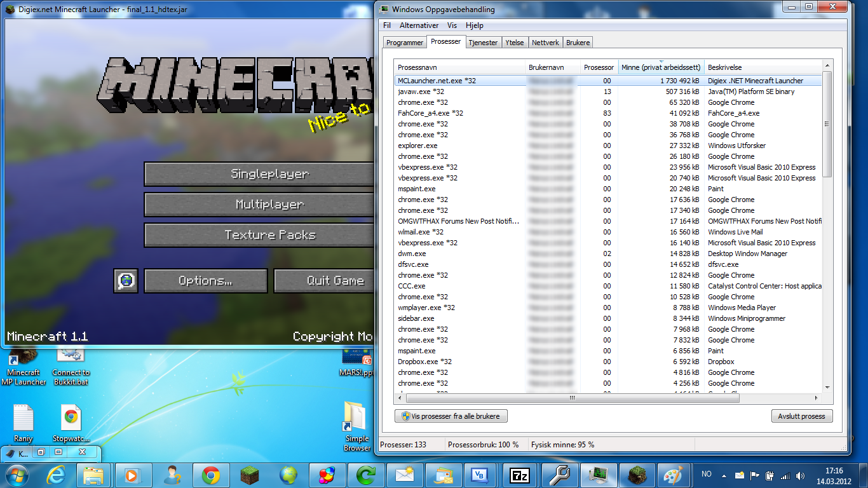This screenshot has width=868, height=488.
Task: Open the Raniy text file on desktop
Action: (24, 423)
